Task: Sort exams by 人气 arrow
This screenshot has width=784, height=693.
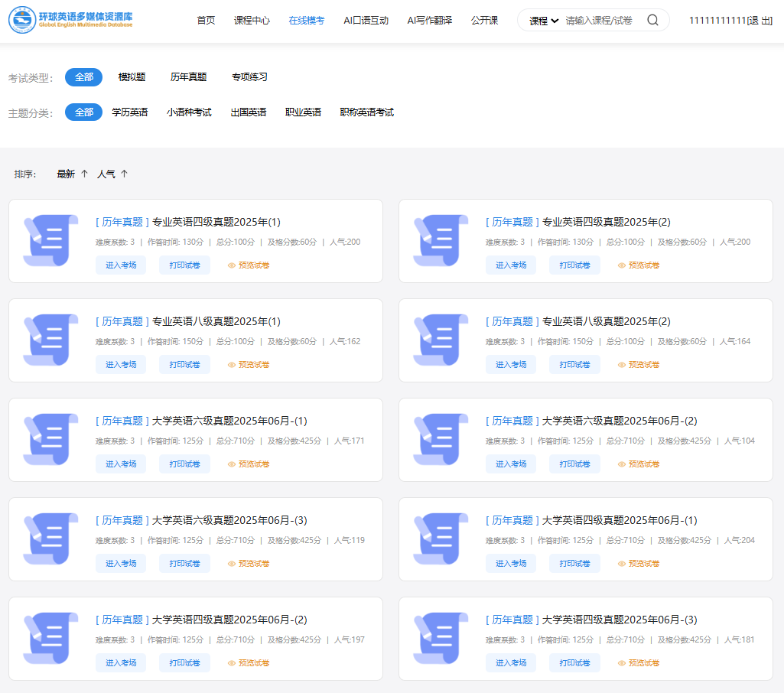Action: click(124, 174)
